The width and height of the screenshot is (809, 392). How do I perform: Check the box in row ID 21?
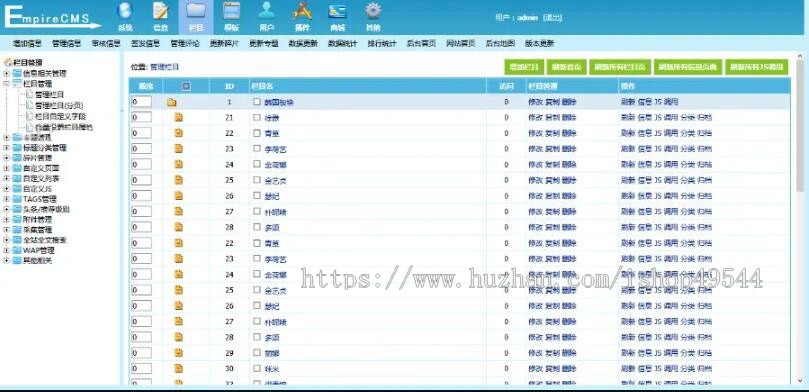coord(257,117)
